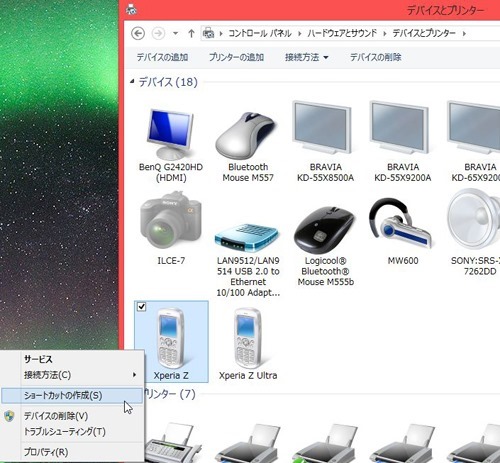This screenshot has height=463, width=500.
Task: Choose ショートカットの作成(S) from context menu
Action: click(x=72, y=396)
